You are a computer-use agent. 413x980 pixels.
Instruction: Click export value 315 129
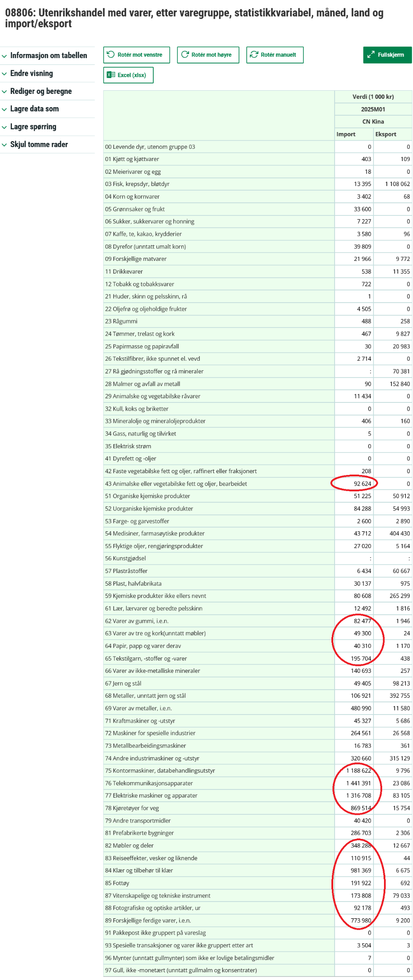400,759
